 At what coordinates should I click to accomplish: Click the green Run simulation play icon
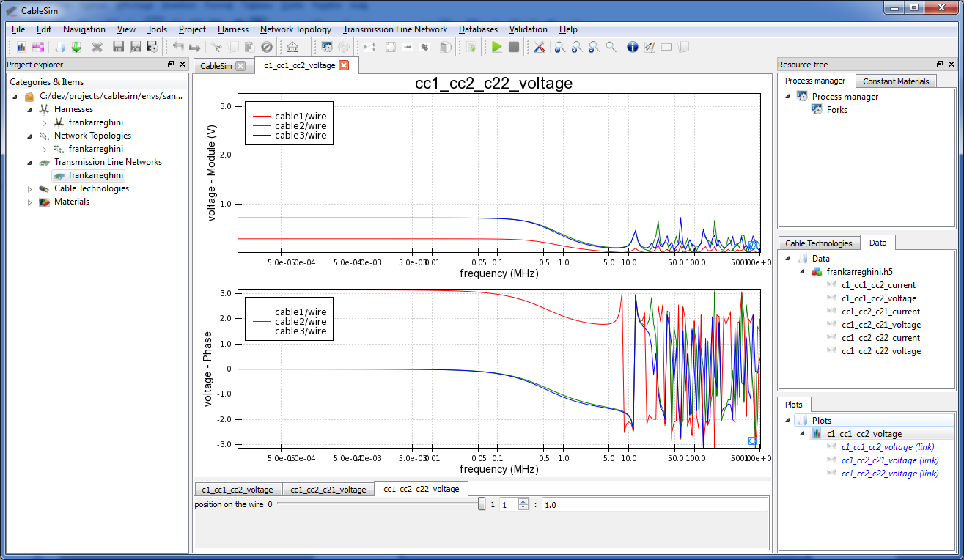pyautogui.click(x=497, y=47)
